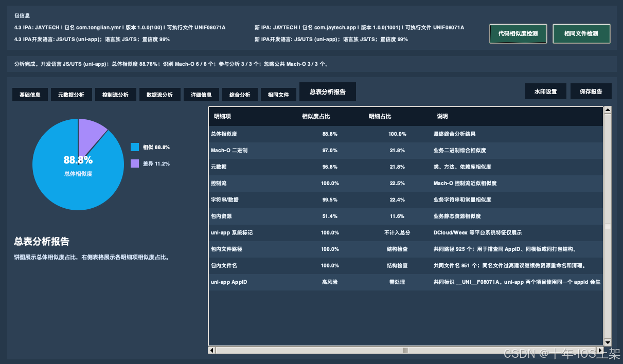Click the 新 IPA开发语言 line
This screenshot has height=364, width=623.
331,39
